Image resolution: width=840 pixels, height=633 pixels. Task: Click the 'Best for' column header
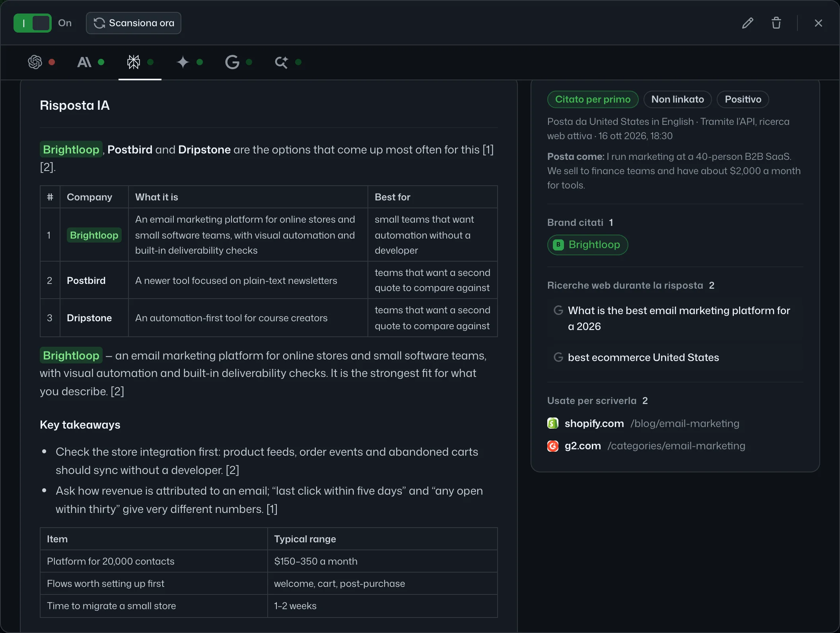433,197
